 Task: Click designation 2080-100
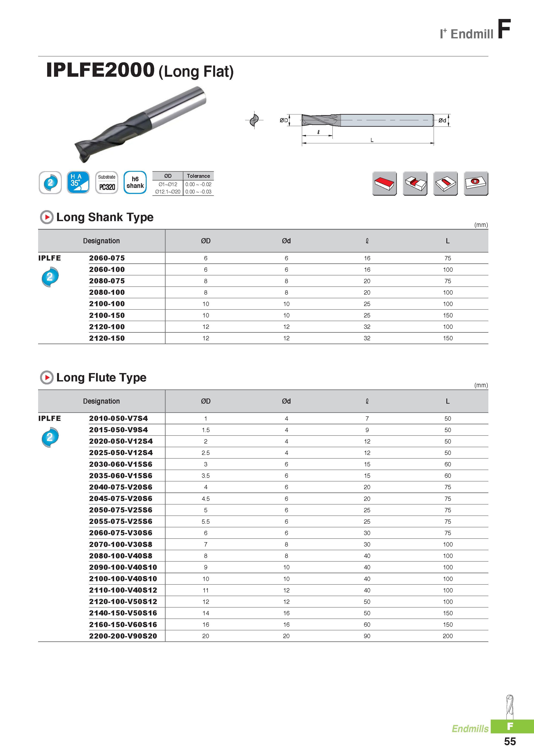click(x=107, y=292)
